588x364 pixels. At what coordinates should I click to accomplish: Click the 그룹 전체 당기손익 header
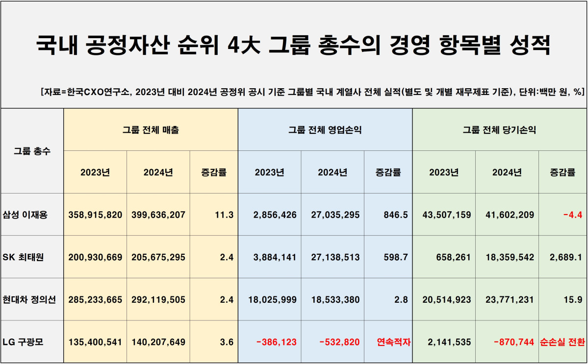(x=499, y=130)
